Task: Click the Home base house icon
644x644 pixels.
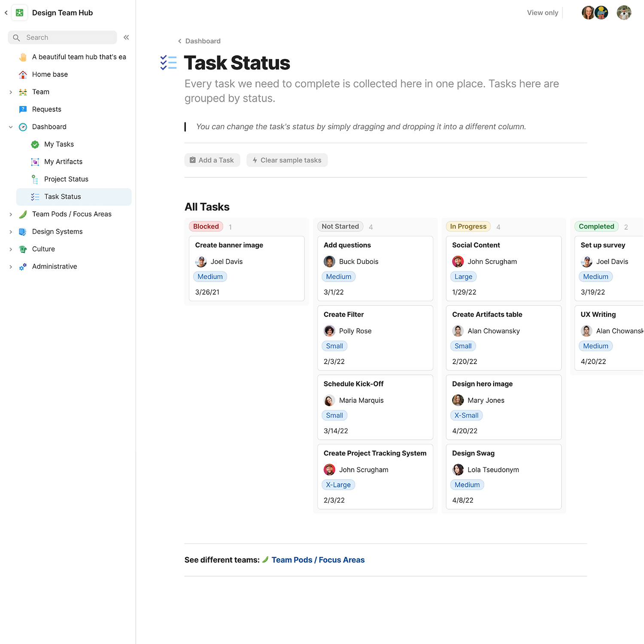Action: coord(23,75)
